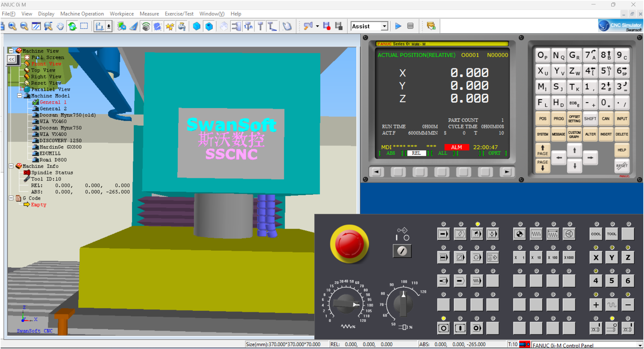The height and width of the screenshot is (349, 644).
Task: Select the dashed rectangle selection tool
Action: [84, 26]
